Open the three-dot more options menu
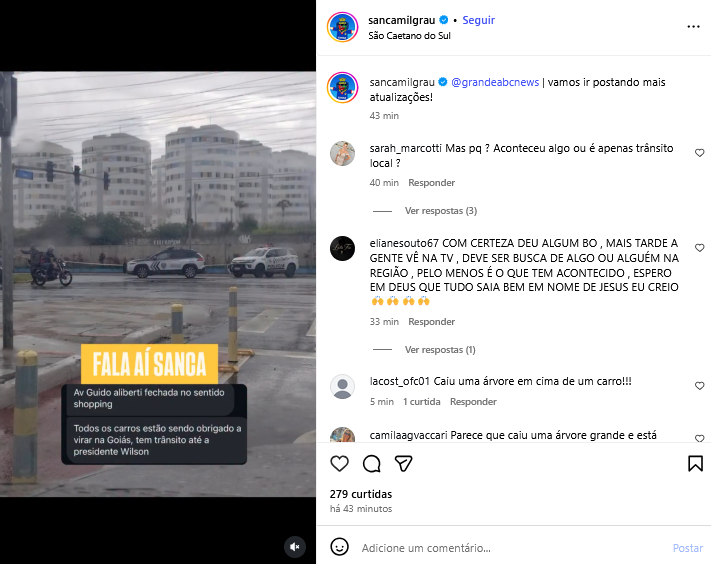 tap(693, 27)
